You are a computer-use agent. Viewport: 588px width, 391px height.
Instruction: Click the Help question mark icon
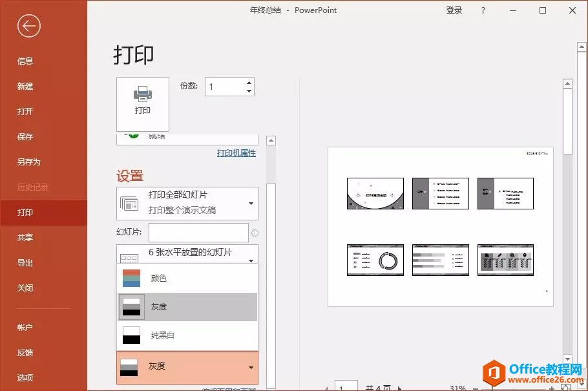click(x=483, y=10)
